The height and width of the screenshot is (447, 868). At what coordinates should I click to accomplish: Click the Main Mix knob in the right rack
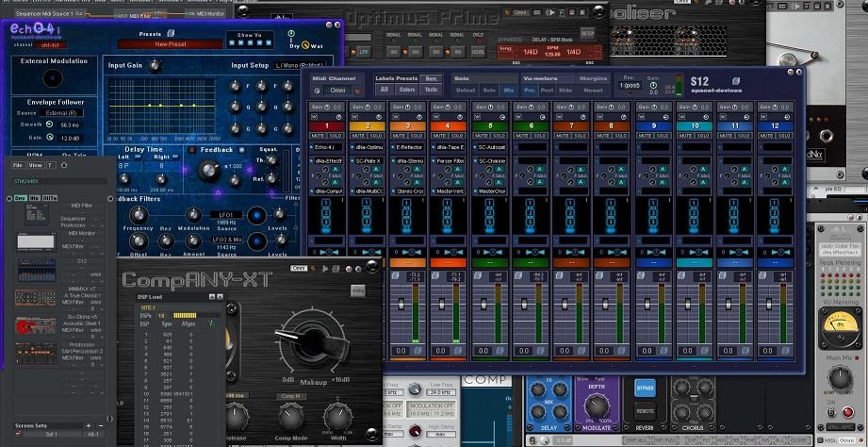841,379
